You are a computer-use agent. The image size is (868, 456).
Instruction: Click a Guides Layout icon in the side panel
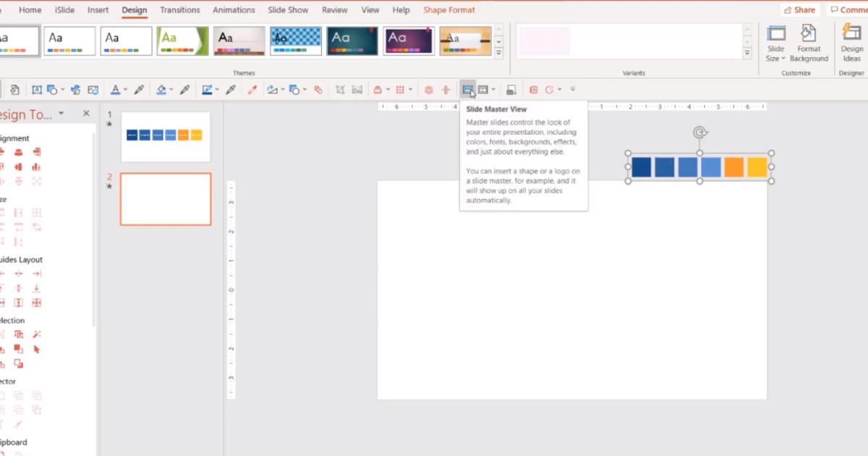point(18,273)
